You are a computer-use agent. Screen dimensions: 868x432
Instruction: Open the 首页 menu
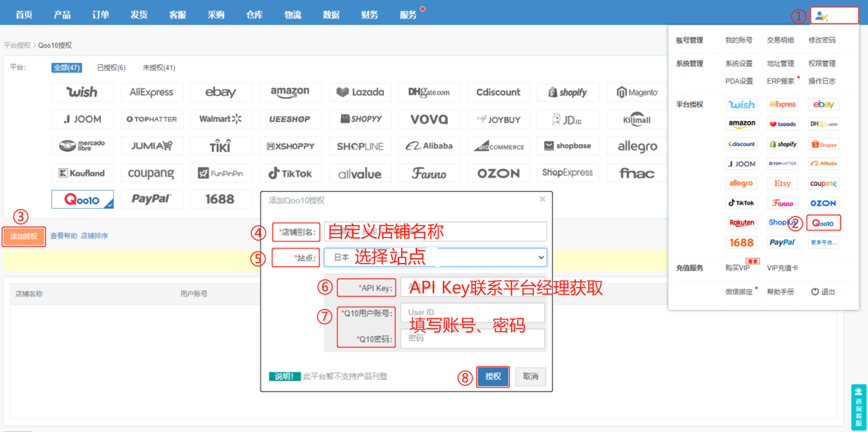(x=24, y=15)
